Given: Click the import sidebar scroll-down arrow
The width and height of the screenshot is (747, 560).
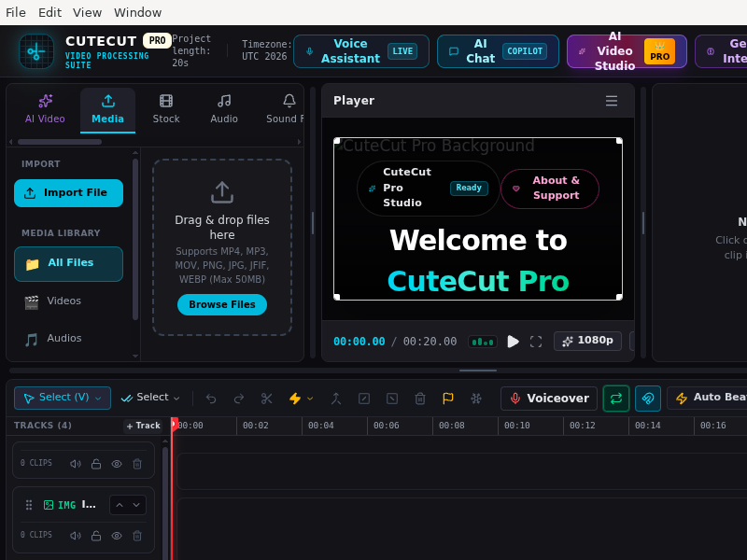Looking at the screenshot, I should click(x=135, y=357).
